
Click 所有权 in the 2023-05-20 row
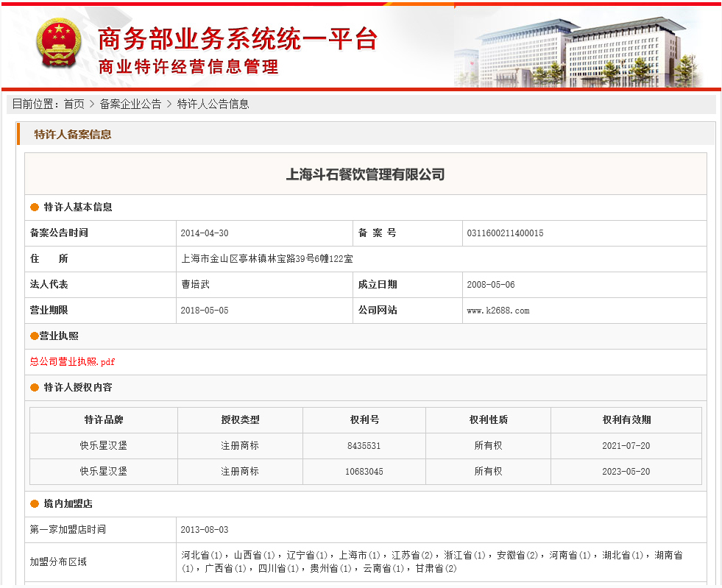[488, 472]
